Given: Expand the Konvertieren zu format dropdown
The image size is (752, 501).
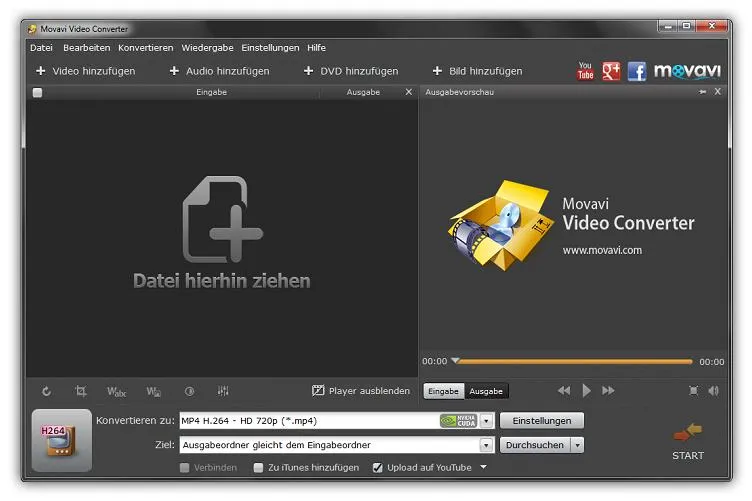Looking at the screenshot, I should (x=486, y=421).
